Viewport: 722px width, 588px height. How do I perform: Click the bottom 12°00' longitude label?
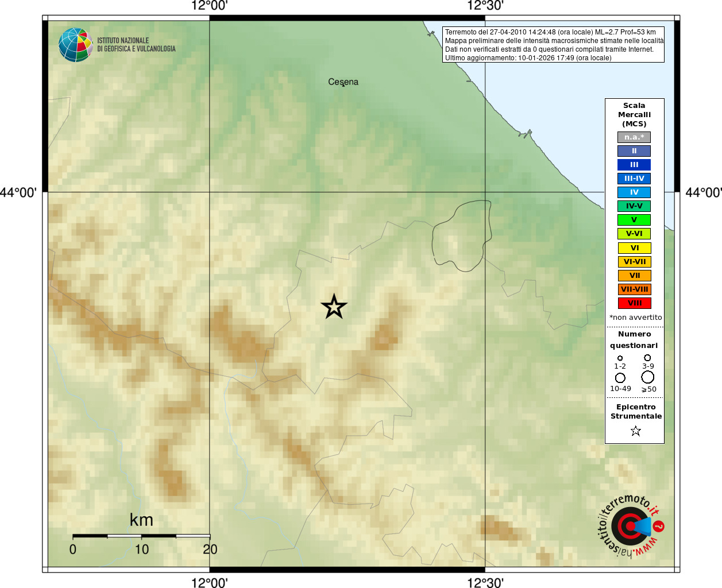coord(210,583)
